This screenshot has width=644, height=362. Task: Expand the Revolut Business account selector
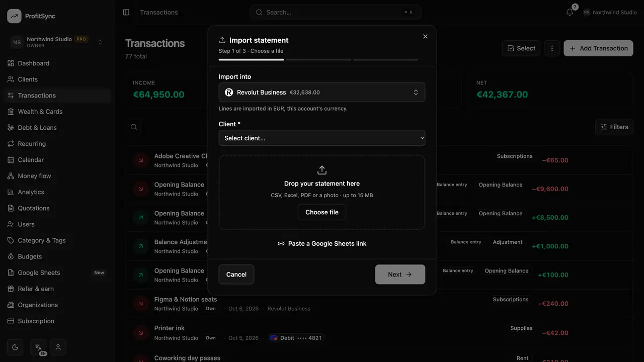322,93
